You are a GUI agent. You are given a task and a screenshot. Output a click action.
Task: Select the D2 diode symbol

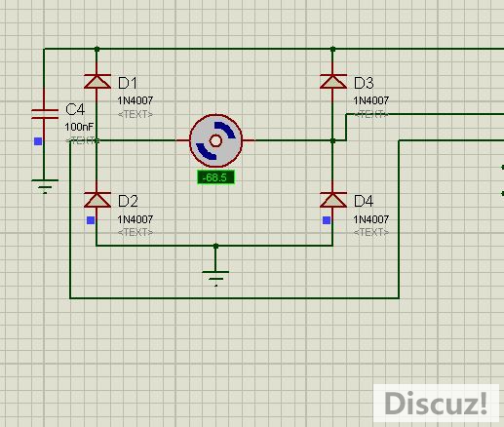click(97, 200)
